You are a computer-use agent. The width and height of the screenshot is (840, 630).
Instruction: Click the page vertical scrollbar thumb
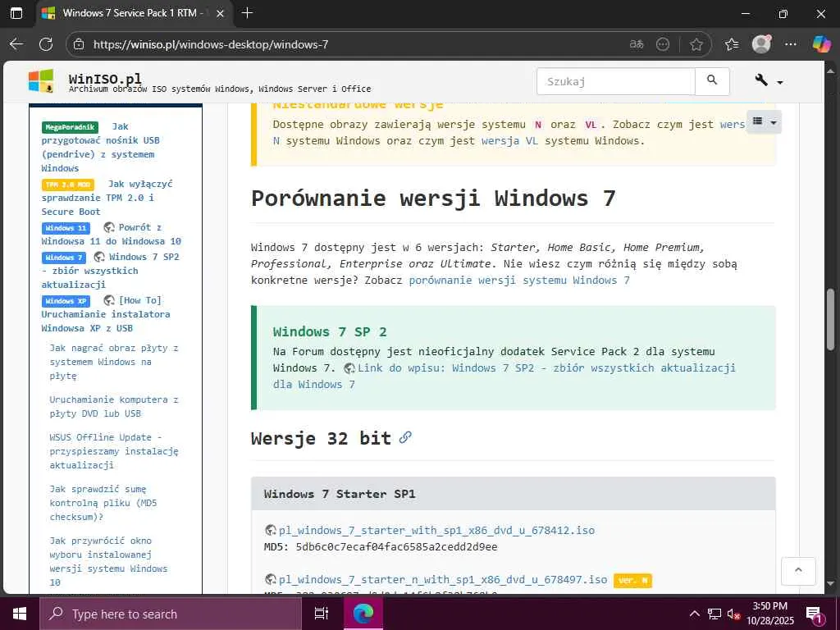[831, 319]
